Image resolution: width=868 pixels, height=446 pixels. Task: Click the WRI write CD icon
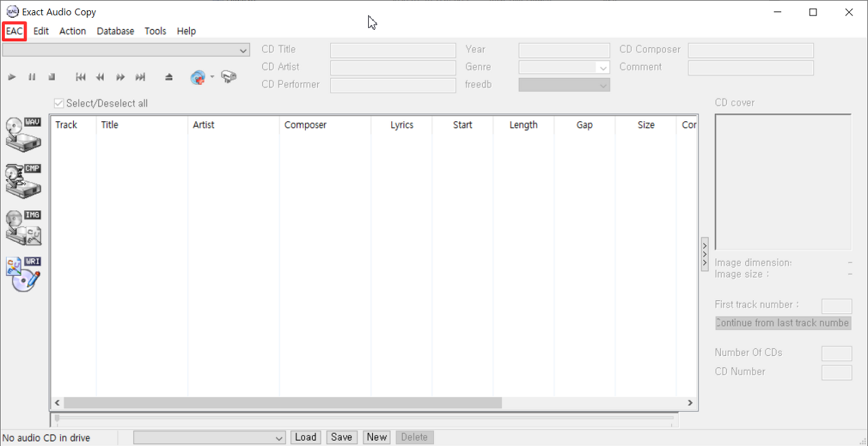(x=23, y=274)
